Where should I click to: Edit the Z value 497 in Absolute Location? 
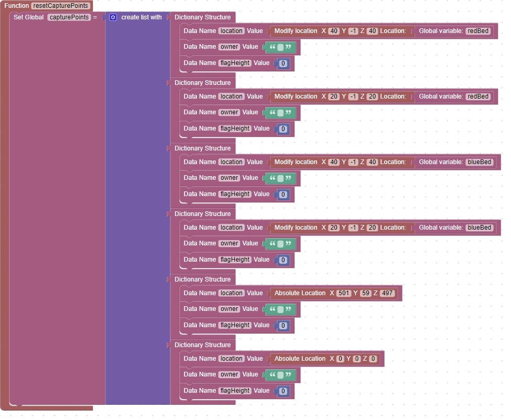click(x=387, y=293)
